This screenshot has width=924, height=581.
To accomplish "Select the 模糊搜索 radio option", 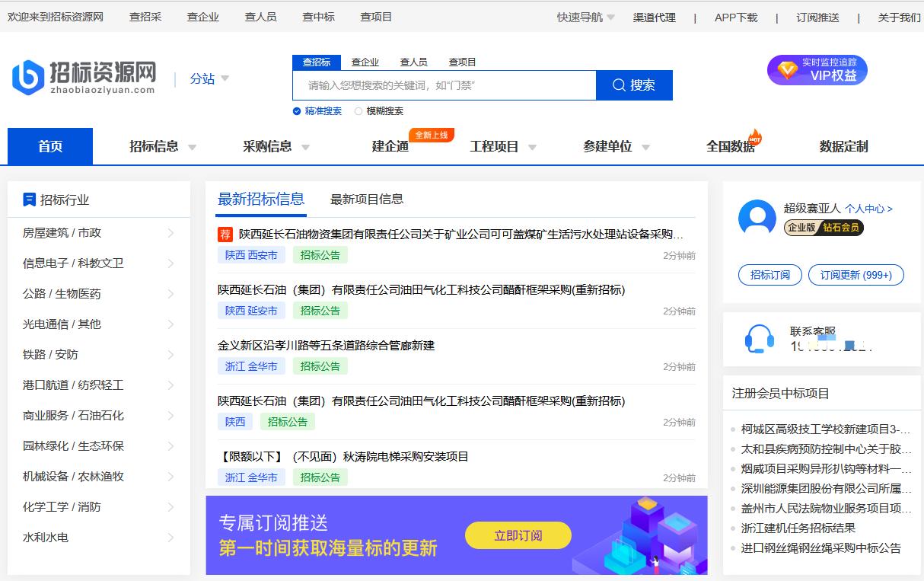I will pos(358,110).
